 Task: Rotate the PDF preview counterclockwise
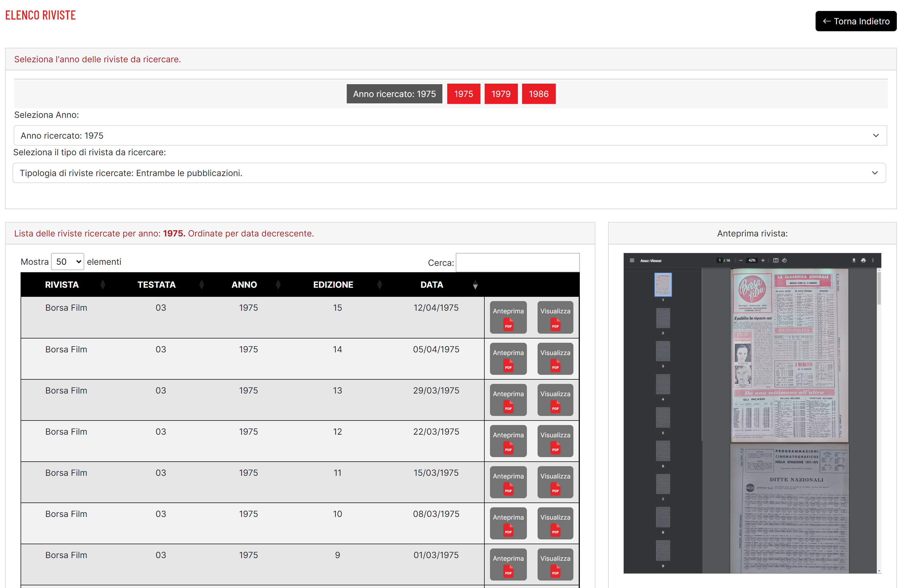(x=784, y=260)
